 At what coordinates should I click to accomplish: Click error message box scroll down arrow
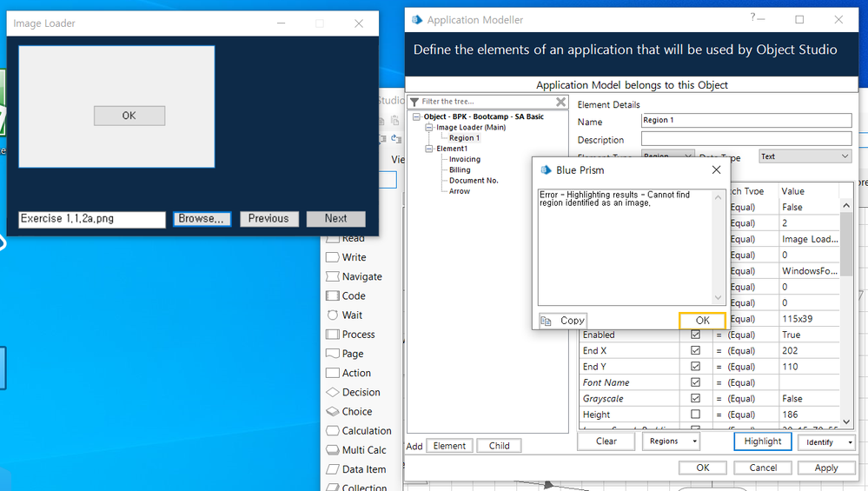[x=718, y=298]
